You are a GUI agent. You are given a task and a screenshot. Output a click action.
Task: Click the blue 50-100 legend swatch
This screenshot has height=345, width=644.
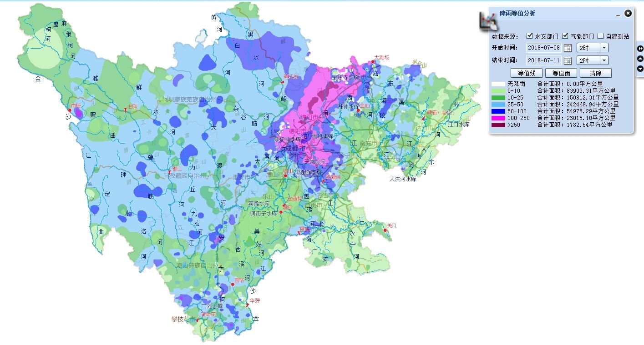point(497,111)
